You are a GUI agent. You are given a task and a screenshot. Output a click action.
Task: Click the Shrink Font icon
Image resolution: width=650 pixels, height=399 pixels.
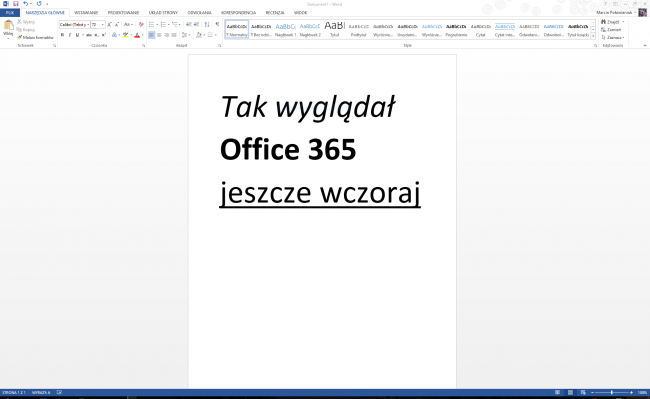tap(117, 25)
